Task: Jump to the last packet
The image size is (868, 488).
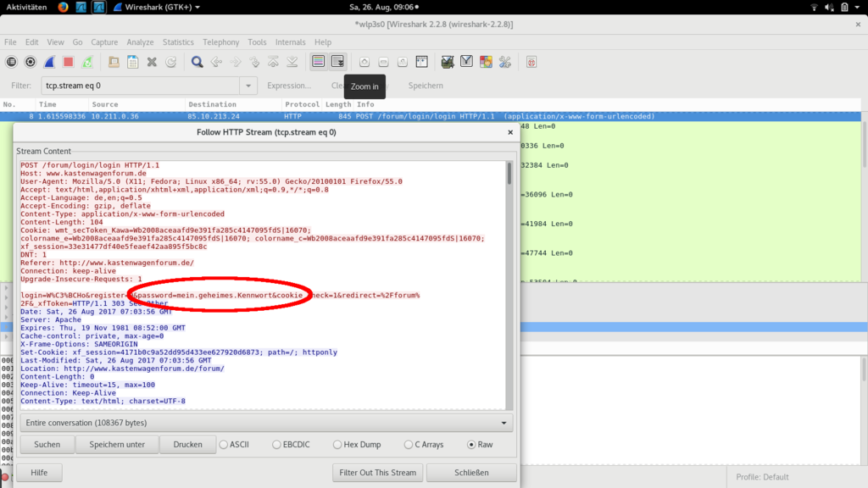Action: (292, 62)
